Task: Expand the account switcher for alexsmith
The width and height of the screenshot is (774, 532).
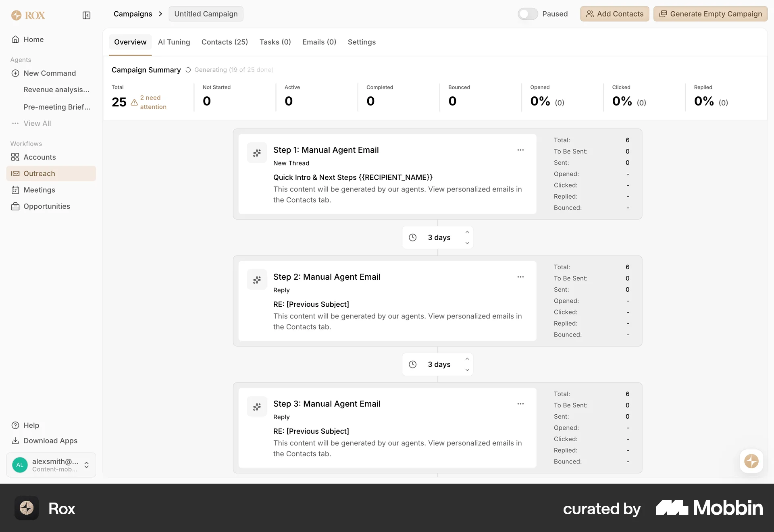Action: [x=87, y=465]
